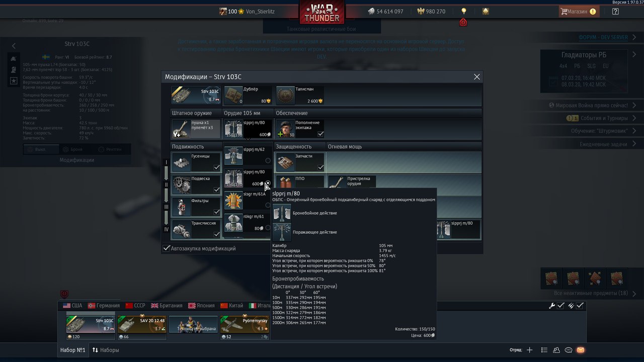
Task: Open the Пристрелка орудия modification
Action: coord(352,181)
